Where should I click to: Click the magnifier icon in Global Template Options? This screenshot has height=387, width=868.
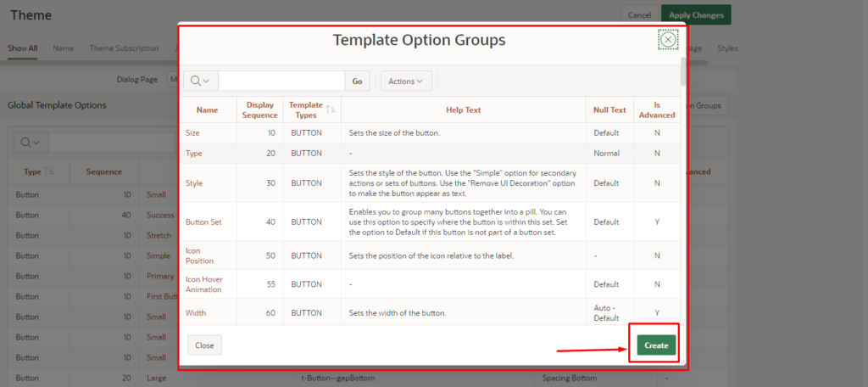pyautogui.click(x=30, y=143)
